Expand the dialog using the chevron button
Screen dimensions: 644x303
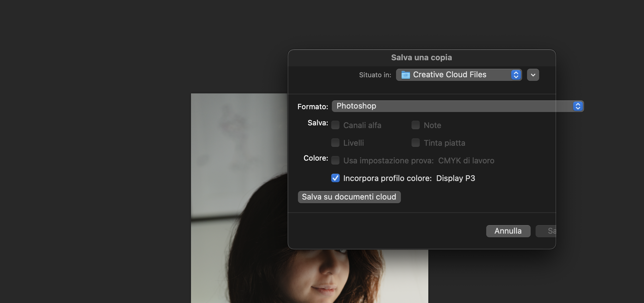[x=533, y=75]
